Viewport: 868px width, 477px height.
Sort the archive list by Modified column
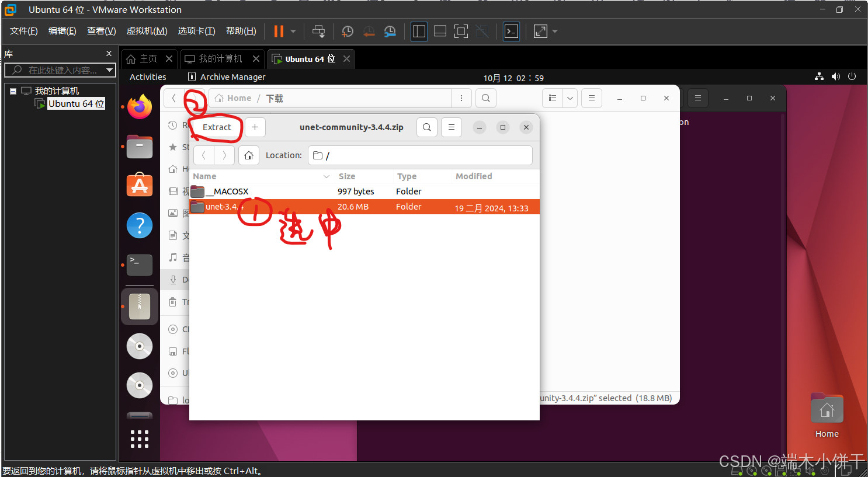(x=474, y=176)
